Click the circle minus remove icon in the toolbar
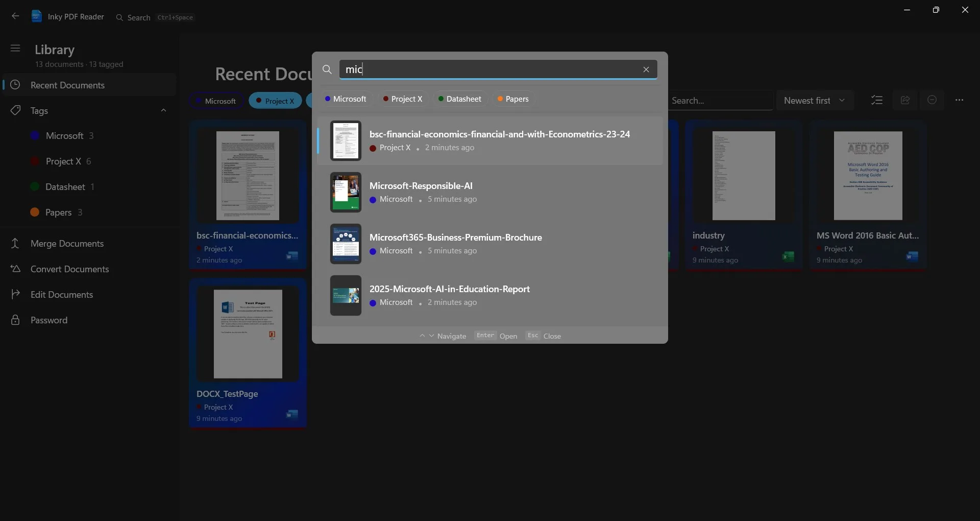 [x=932, y=100]
